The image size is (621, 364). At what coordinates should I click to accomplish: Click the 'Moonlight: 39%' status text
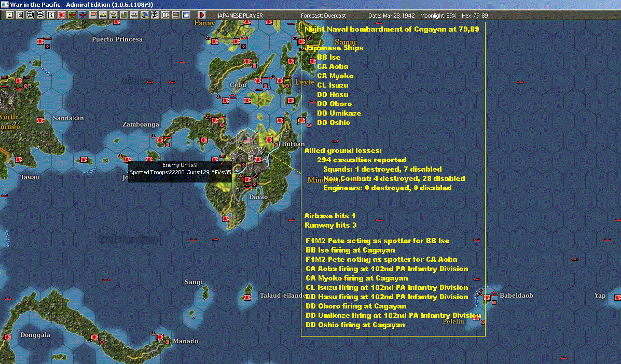(x=438, y=16)
